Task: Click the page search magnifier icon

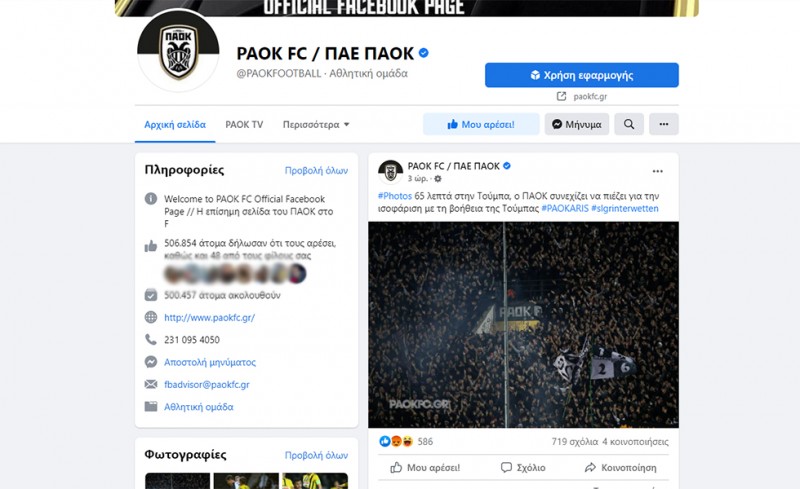Action: tap(629, 124)
